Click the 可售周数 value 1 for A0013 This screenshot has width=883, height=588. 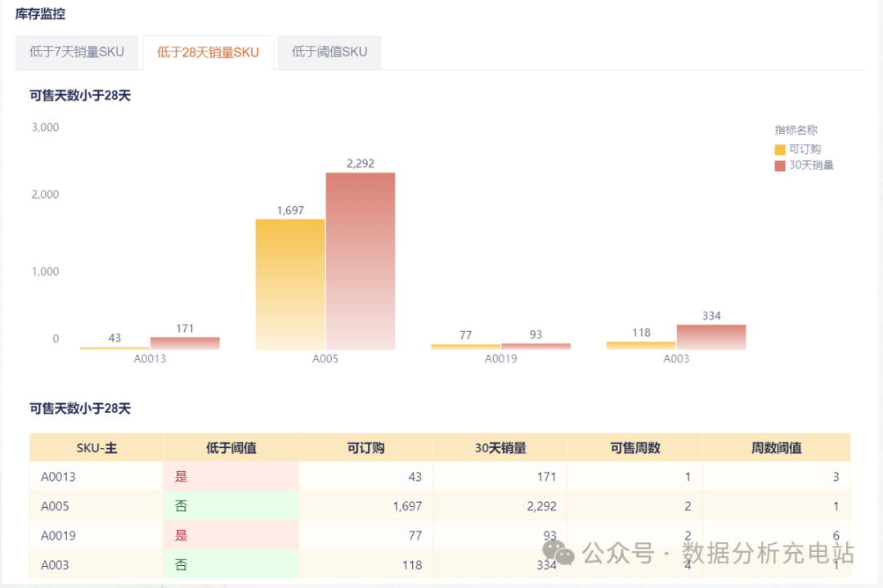pyautogui.click(x=688, y=477)
